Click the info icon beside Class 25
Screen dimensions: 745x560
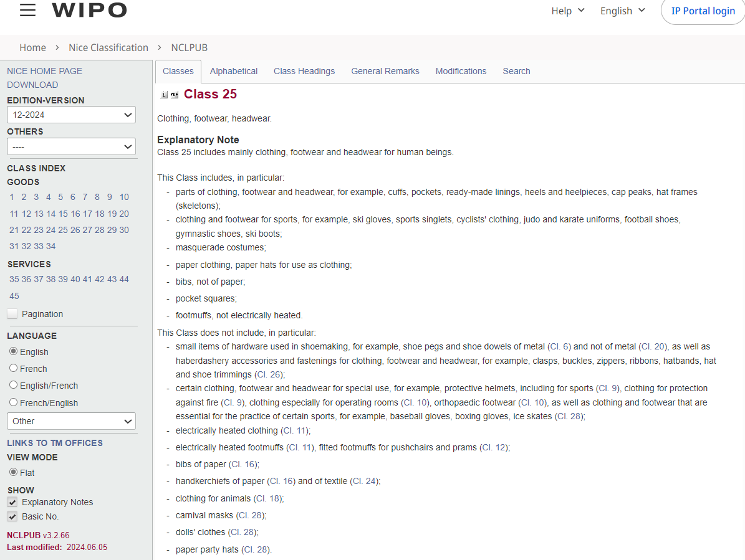(164, 95)
